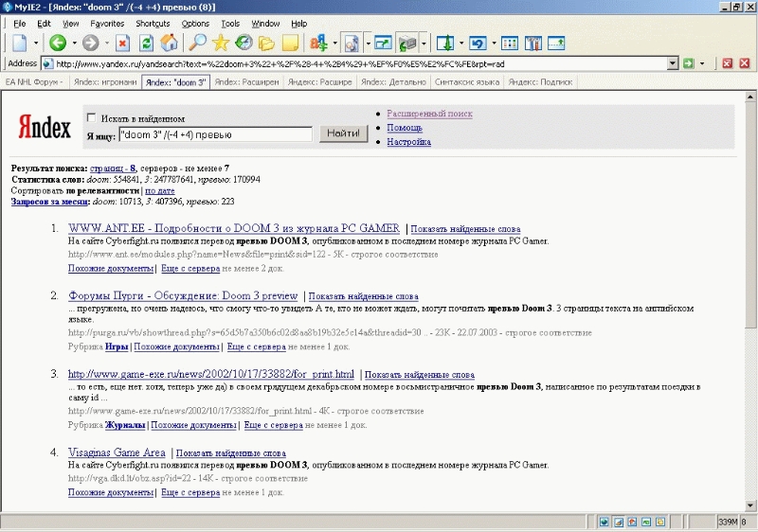Switch to the 'Синтаксис языка' tab

(467, 82)
